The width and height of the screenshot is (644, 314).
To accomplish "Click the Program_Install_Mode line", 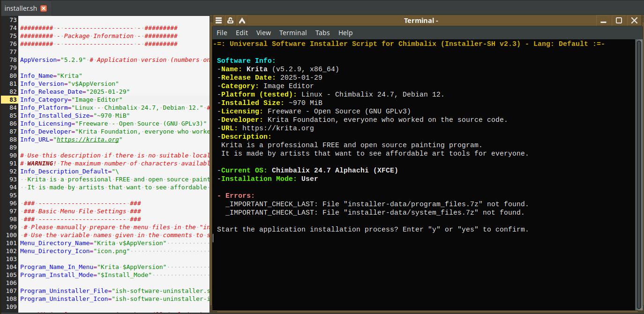I will tap(86, 275).
